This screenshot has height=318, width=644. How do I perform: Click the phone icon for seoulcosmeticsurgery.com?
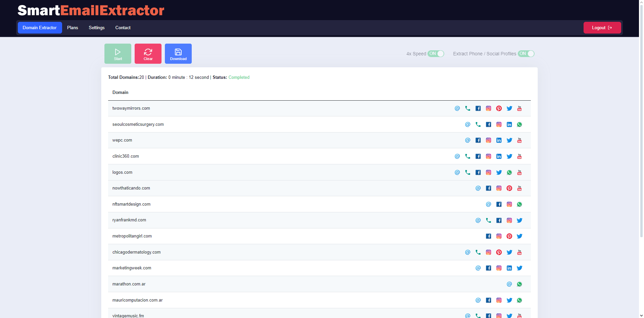(478, 124)
